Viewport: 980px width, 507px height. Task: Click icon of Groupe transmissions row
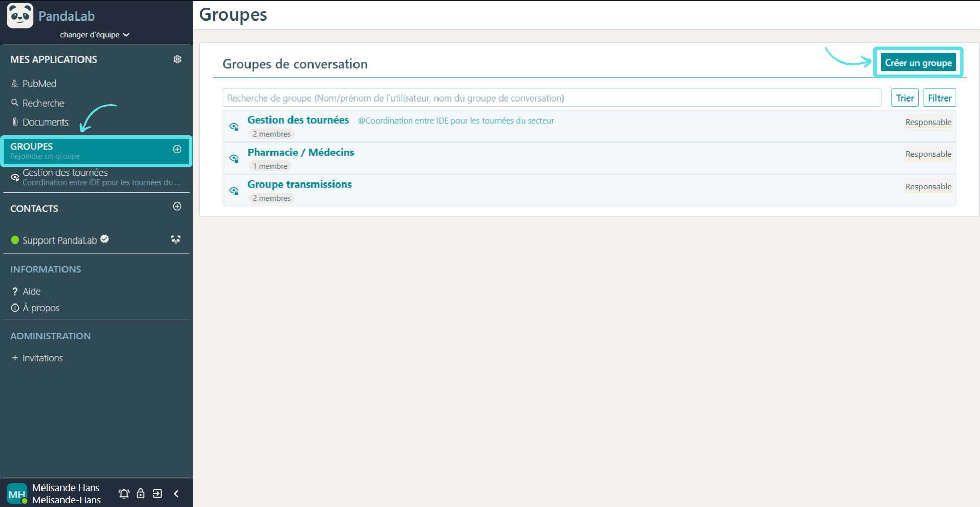[x=234, y=191]
